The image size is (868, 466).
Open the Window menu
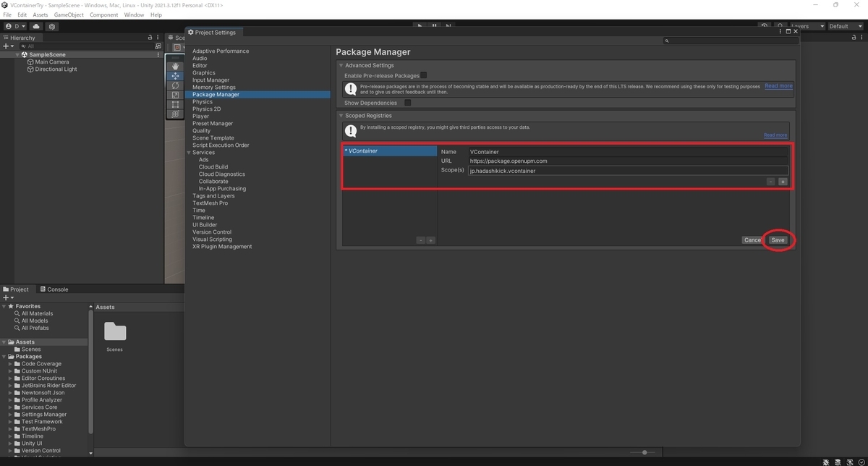tap(134, 14)
